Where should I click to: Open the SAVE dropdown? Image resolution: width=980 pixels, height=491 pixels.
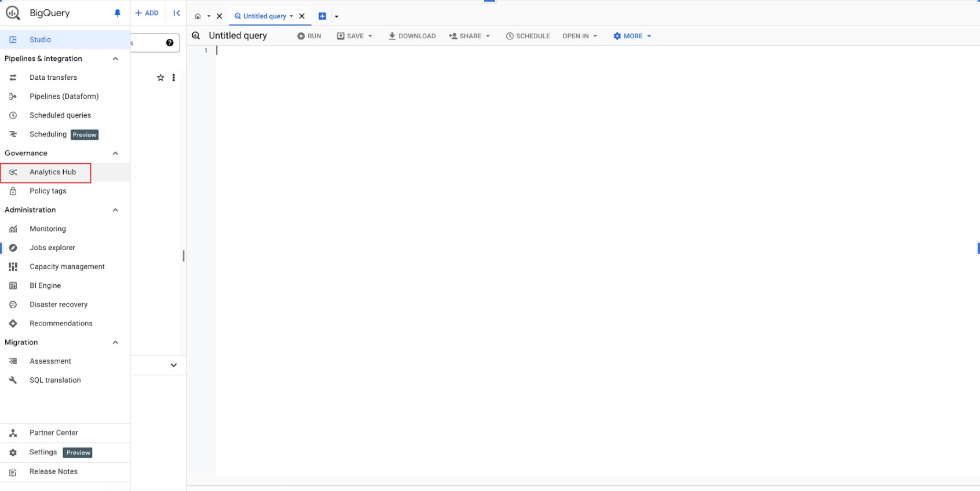pyautogui.click(x=354, y=36)
